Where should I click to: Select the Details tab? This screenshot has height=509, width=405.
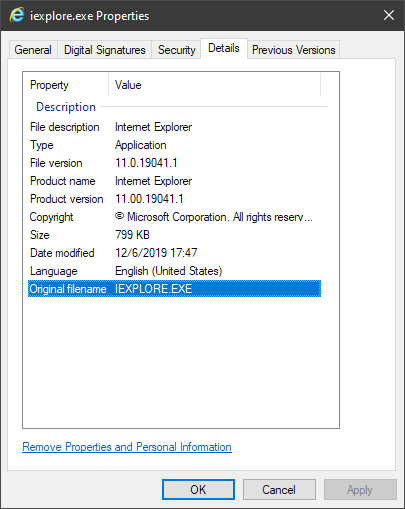click(x=224, y=49)
